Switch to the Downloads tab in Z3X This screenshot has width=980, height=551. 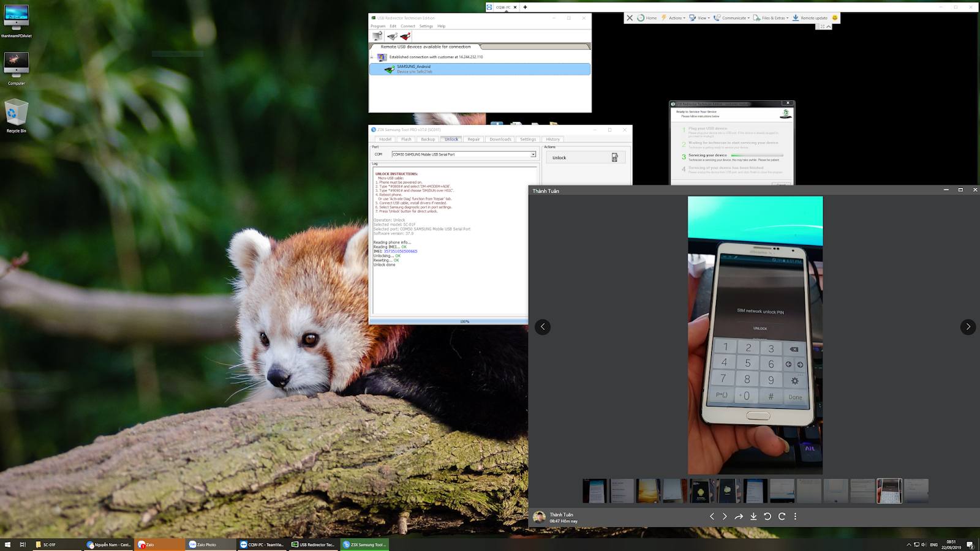(x=500, y=140)
